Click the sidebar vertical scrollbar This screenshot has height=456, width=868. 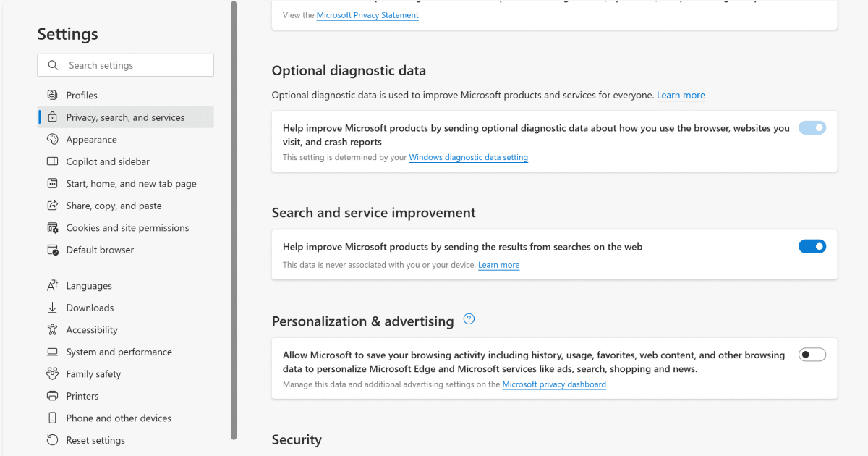(x=234, y=220)
